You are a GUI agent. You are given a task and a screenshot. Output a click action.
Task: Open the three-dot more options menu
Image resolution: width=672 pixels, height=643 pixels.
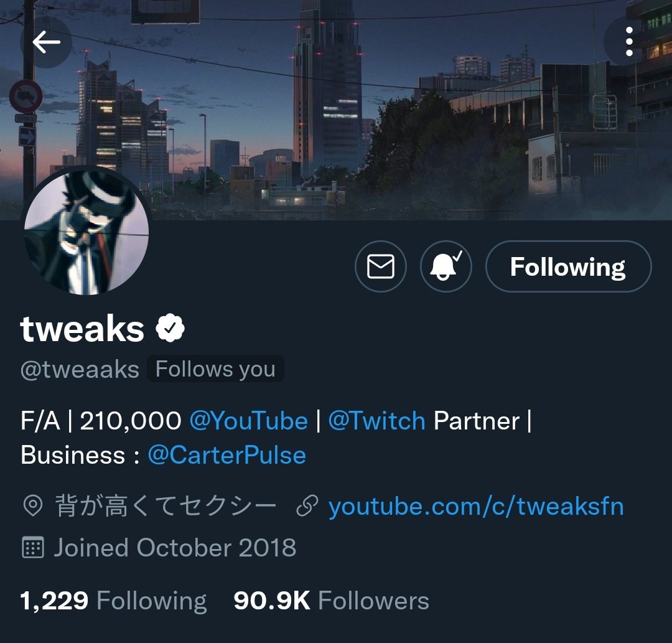628,42
